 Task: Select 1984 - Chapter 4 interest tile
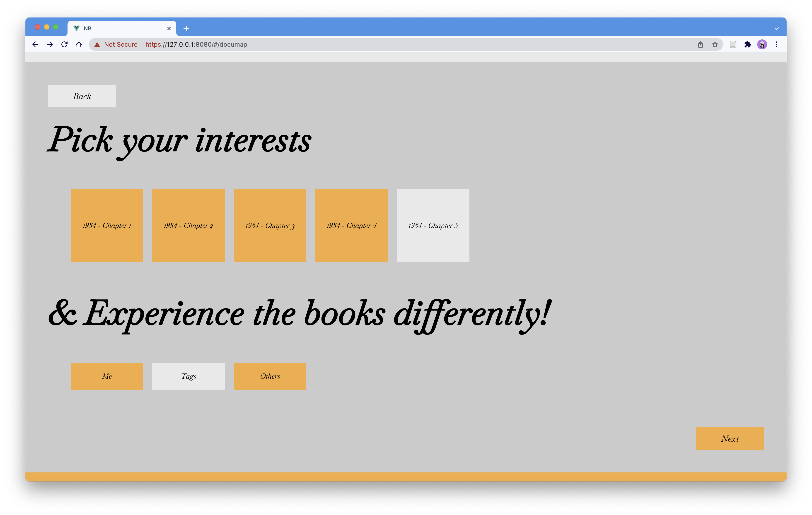click(x=352, y=225)
